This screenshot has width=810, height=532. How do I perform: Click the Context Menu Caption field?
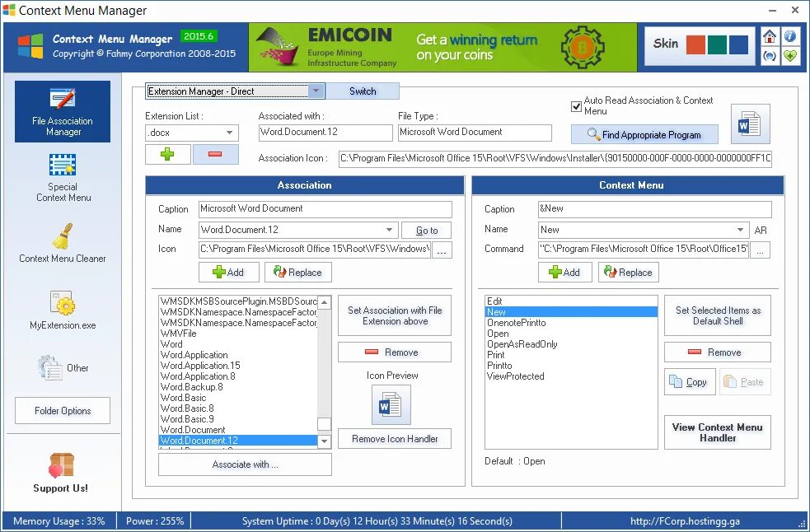click(x=654, y=209)
